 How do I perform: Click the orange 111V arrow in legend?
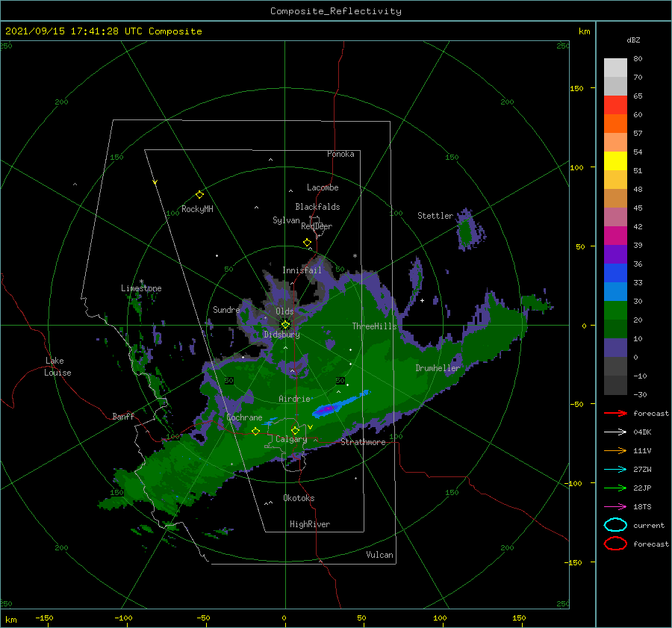point(615,450)
